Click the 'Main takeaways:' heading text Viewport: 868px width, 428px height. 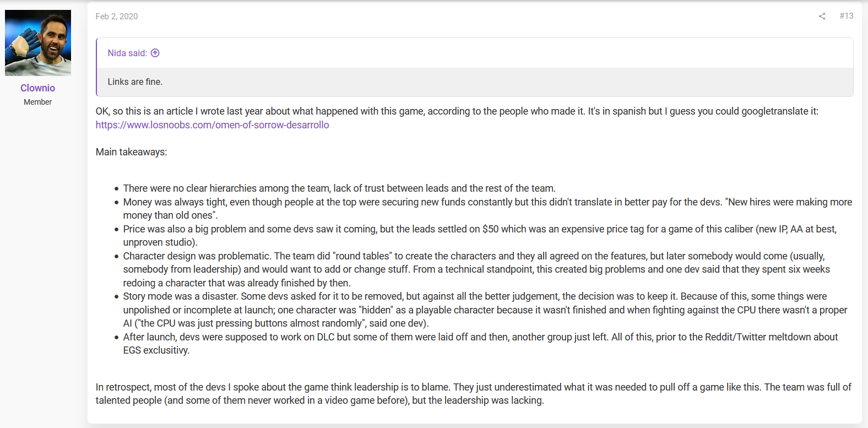pyautogui.click(x=131, y=152)
